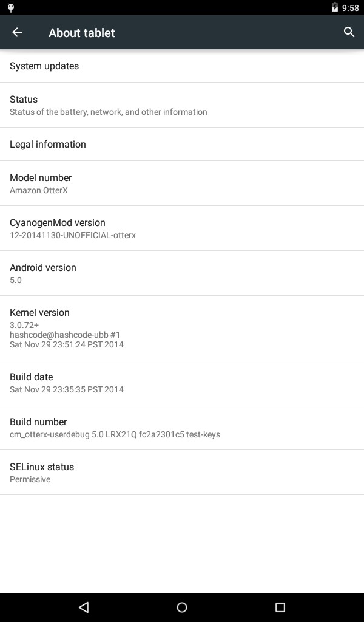The height and width of the screenshot is (622, 364).
Task: Open the Status entry
Action: tap(182, 105)
